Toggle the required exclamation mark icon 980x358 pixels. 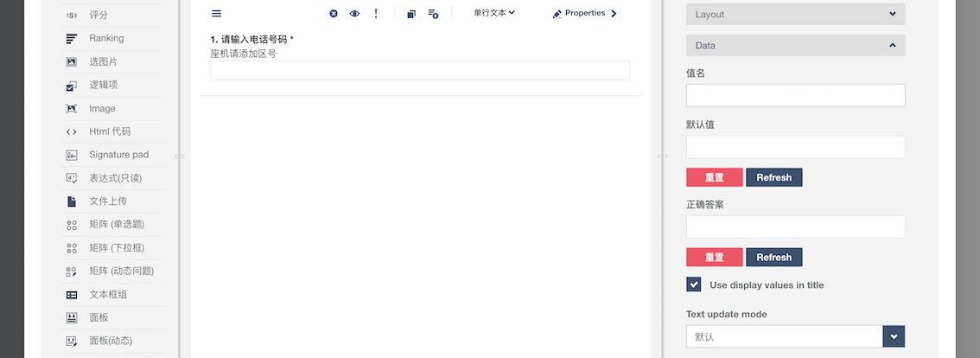tap(376, 14)
